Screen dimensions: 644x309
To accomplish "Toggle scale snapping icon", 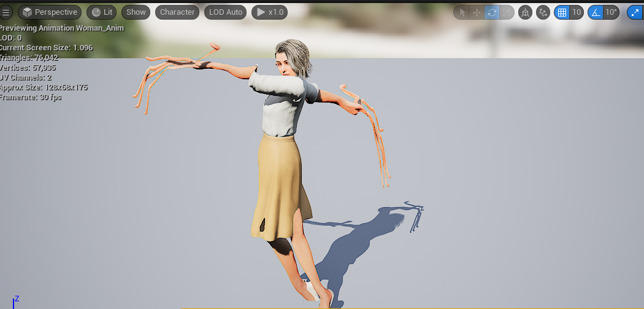I will point(635,12).
